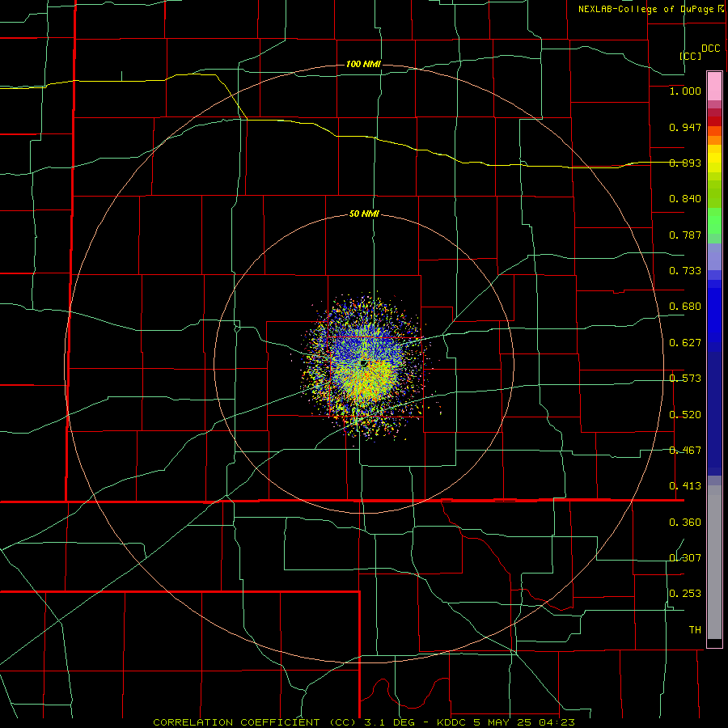
Task: Click the 0.733 color scale value
Action: (685, 271)
